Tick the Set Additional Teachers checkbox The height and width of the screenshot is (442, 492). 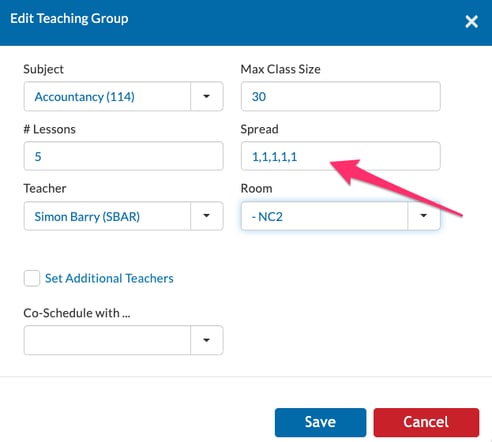[x=32, y=278]
